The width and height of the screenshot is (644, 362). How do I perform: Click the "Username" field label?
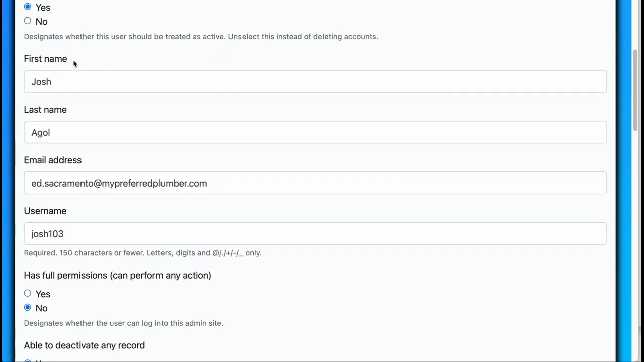point(45,211)
